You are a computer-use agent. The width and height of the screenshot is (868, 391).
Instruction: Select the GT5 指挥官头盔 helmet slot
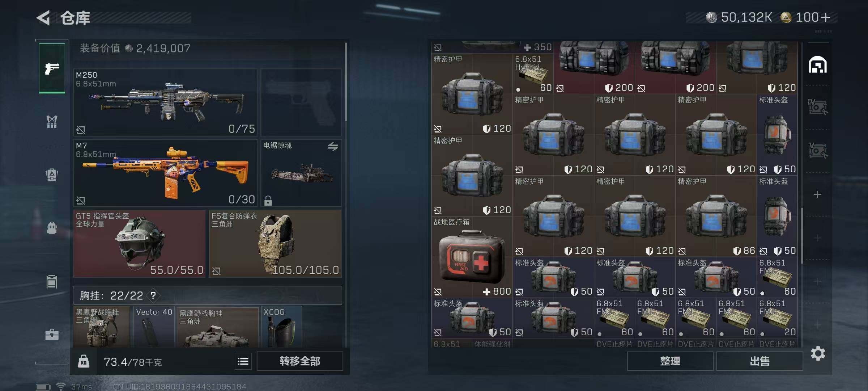[140, 244]
